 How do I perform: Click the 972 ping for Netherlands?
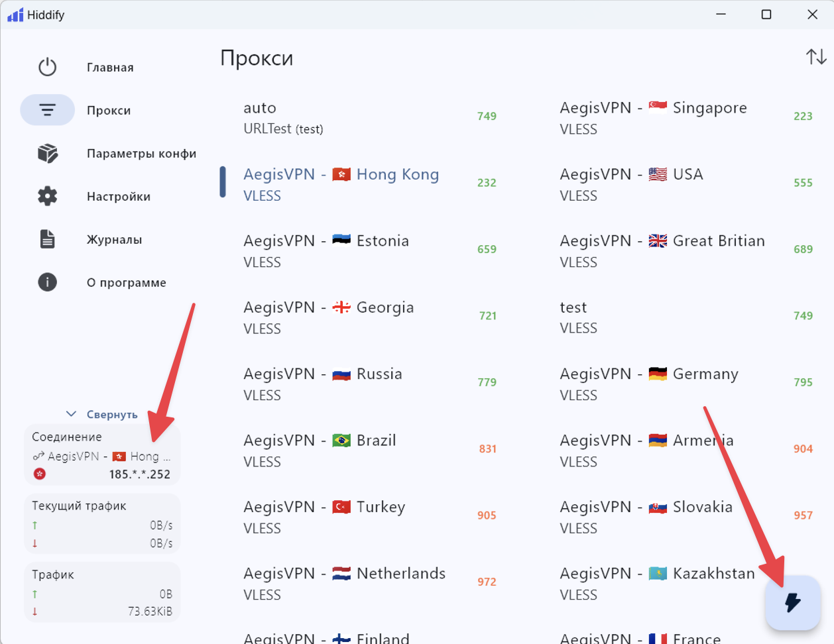[x=487, y=582]
